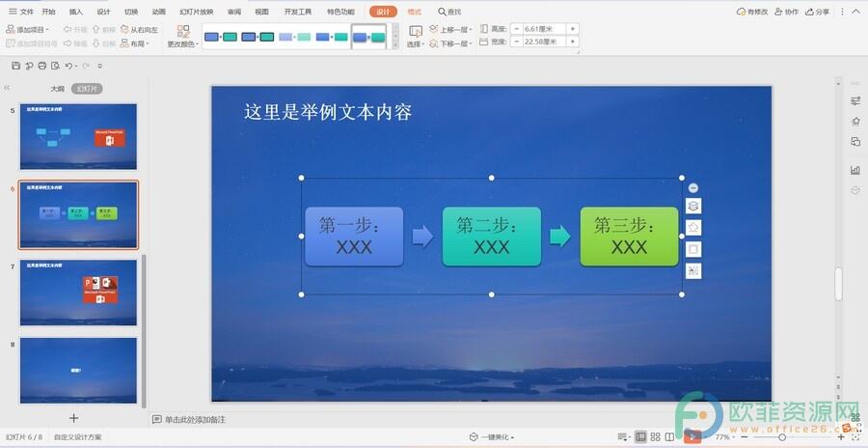Click the print icon in quick toolbar
This screenshot has width=868, height=448.
42,66
